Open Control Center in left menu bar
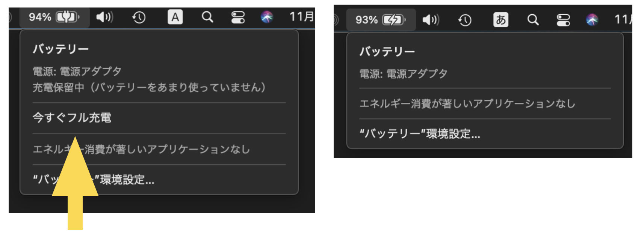 [x=238, y=17]
